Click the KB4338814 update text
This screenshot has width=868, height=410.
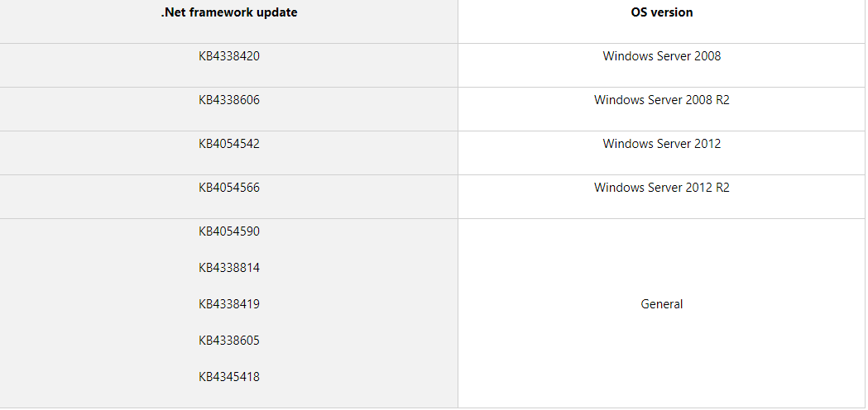pyautogui.click(x=229, y=268)
